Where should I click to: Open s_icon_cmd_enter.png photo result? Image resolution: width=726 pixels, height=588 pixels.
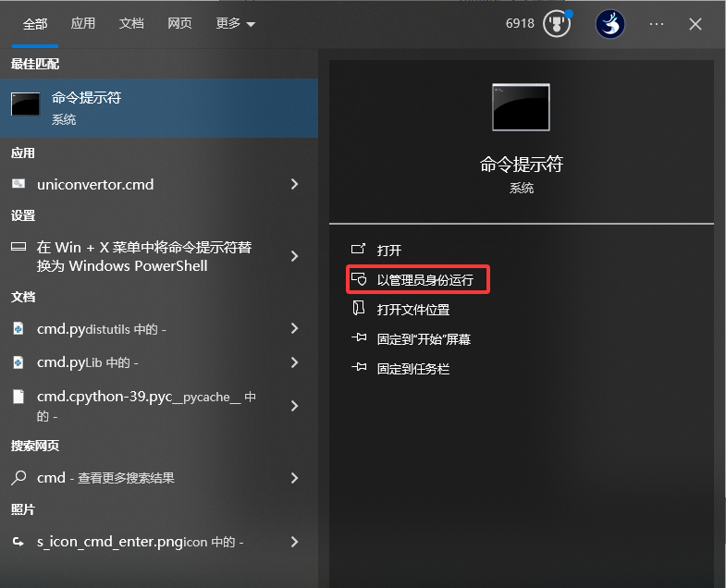(159, 542)
